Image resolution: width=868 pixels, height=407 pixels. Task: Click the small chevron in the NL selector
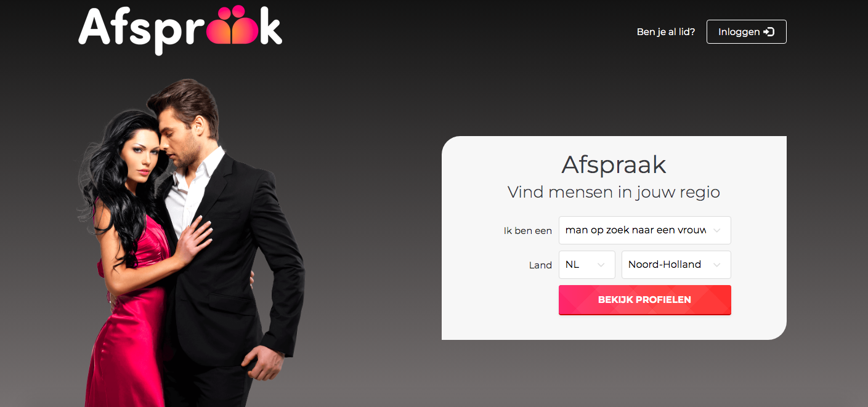tap(601, 265)
